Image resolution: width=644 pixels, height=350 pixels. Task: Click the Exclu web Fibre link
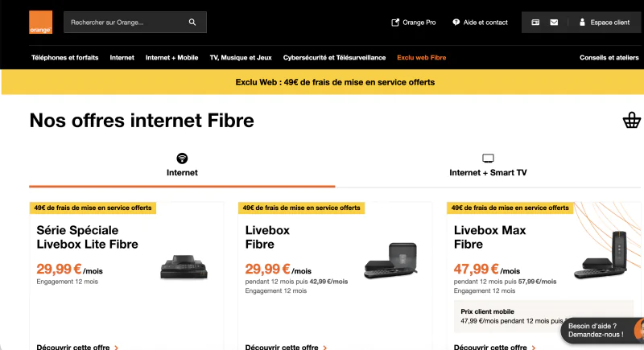[421, 58]
